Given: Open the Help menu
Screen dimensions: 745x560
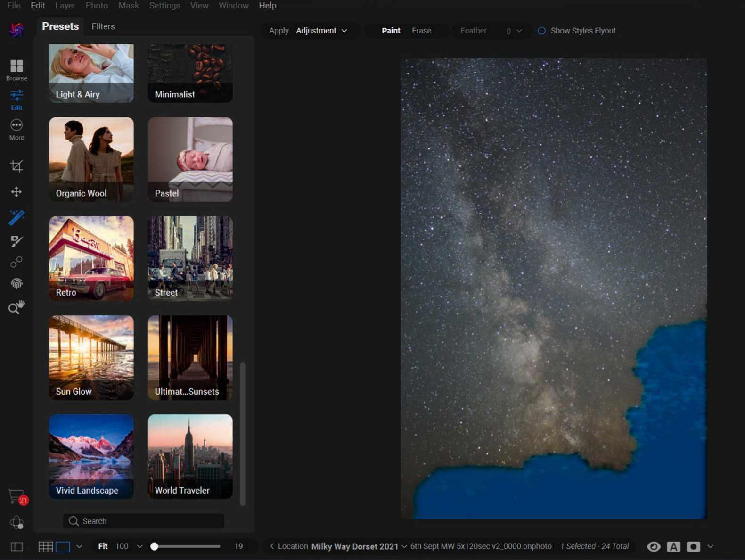Looking at the screenshot, I should (x=268, y=6).
